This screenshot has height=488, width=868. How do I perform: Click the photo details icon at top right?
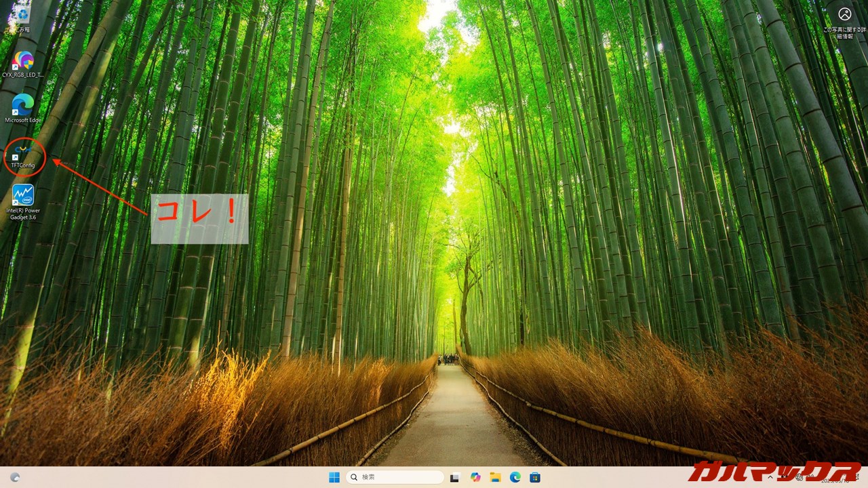(844, 14)
